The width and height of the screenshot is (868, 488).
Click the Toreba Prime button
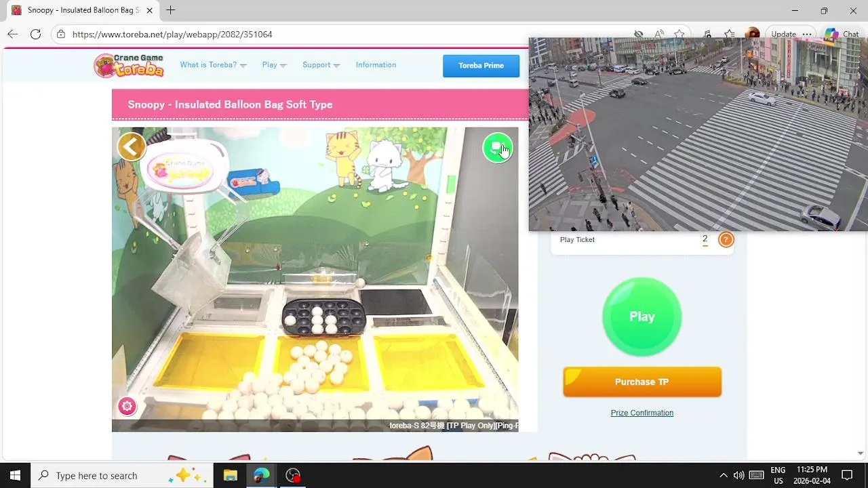tap(481, 66)
